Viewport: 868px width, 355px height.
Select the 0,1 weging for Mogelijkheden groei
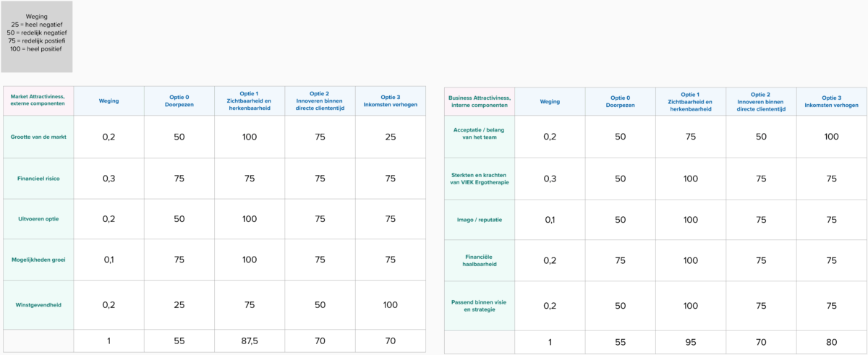click(109, 260)
